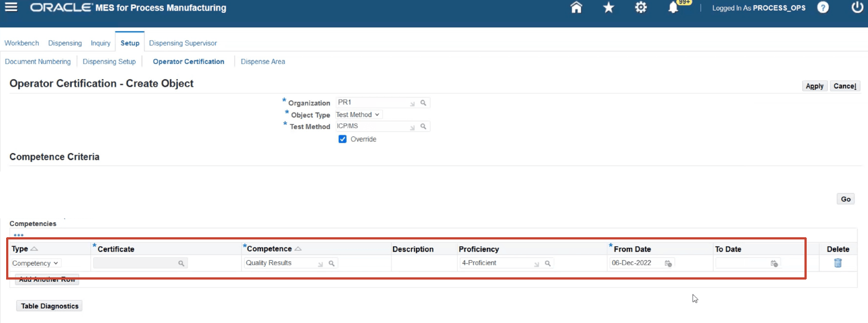Open Dispensing Setup subtab
868x323 pixels.
tap(109, 62)
